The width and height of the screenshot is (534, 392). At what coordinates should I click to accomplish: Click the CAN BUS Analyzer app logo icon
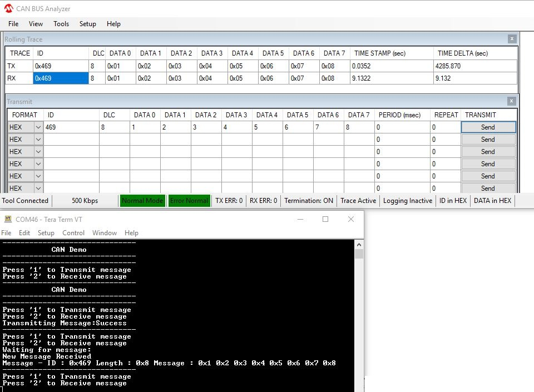[x=8, y=8]
